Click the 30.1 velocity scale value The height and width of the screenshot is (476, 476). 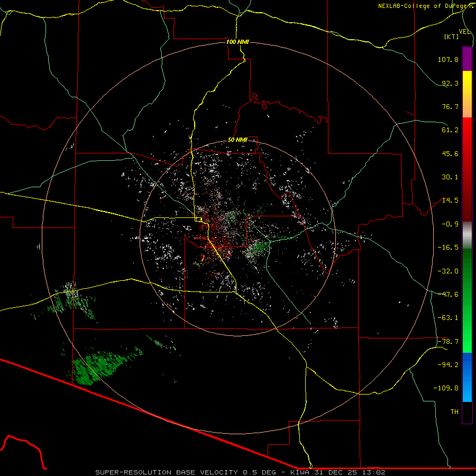tap(450, 177)
